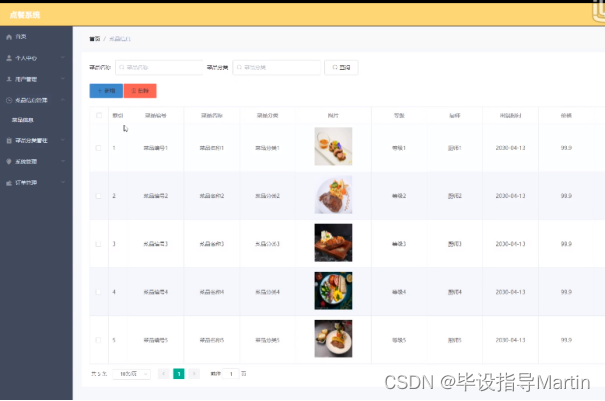Viewport: 605px width, 401px height.
Task: Click the 99.9 price in row 3
Action: point(566,244)
